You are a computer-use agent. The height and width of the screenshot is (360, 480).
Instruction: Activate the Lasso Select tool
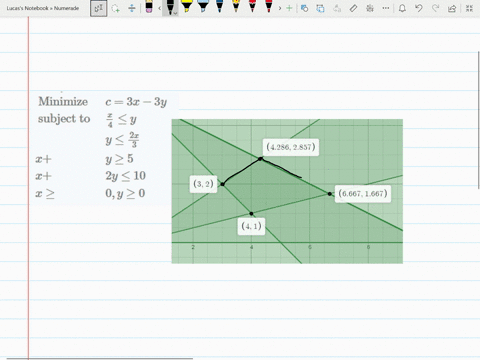click(x=115, y=8)
